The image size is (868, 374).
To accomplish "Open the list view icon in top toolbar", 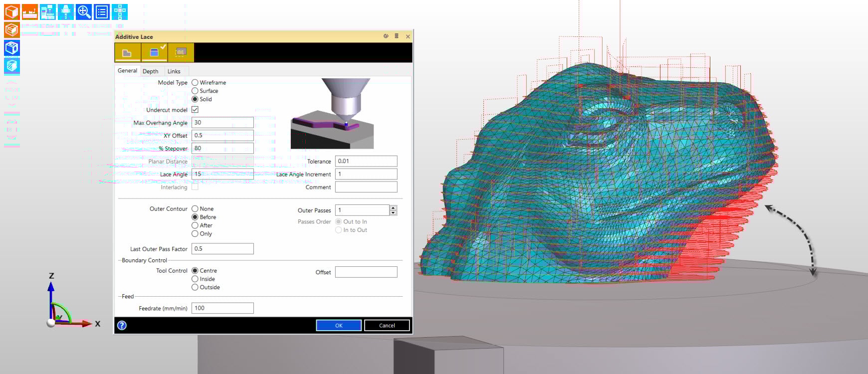I will pos(102,11).
